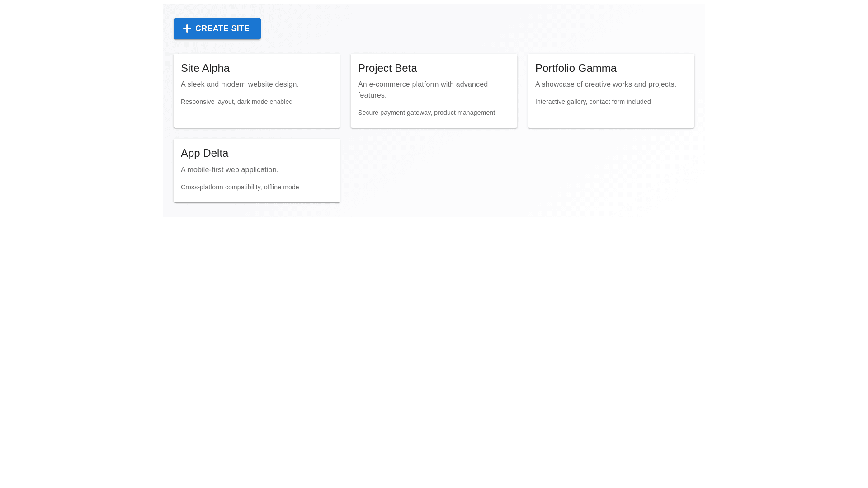This screenshot has width=868, height=488.
Task: Click blank space right of App Delta title
Action: pos(289,153)
